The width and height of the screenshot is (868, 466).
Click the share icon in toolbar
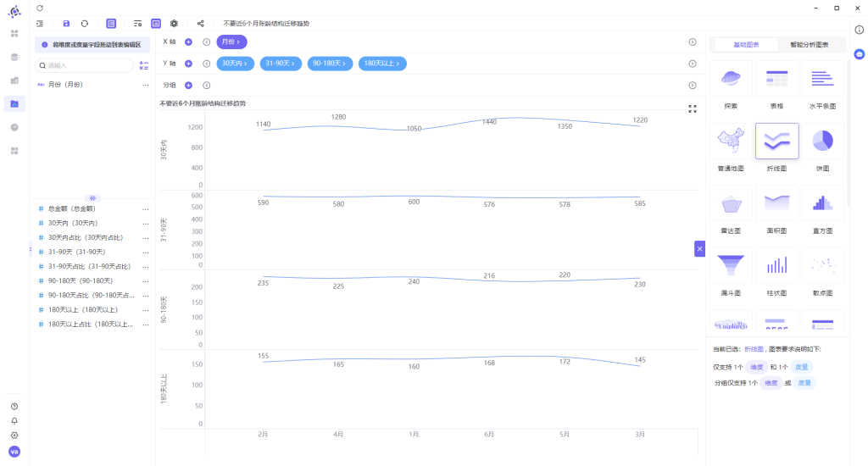tap(200, 24)
